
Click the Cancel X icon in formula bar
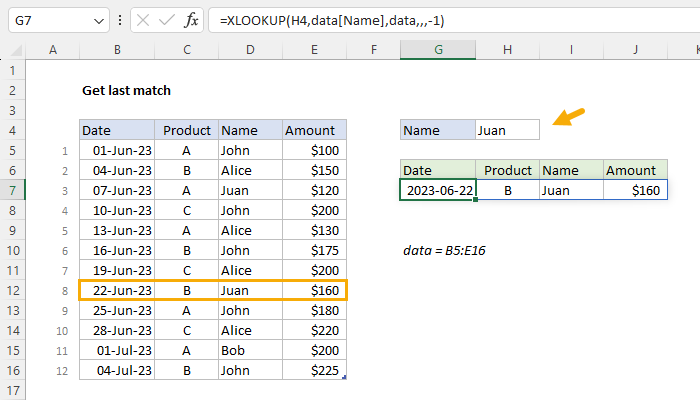coord(141,20)
